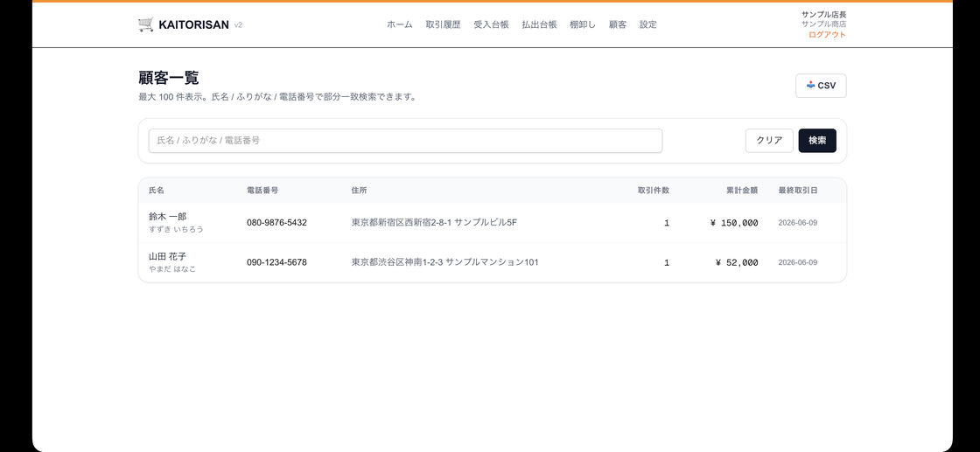The width and height of the screenshot is (980, 452).
Task: Click the KAITORISAN brand name
Action: (x=193, y=25)
